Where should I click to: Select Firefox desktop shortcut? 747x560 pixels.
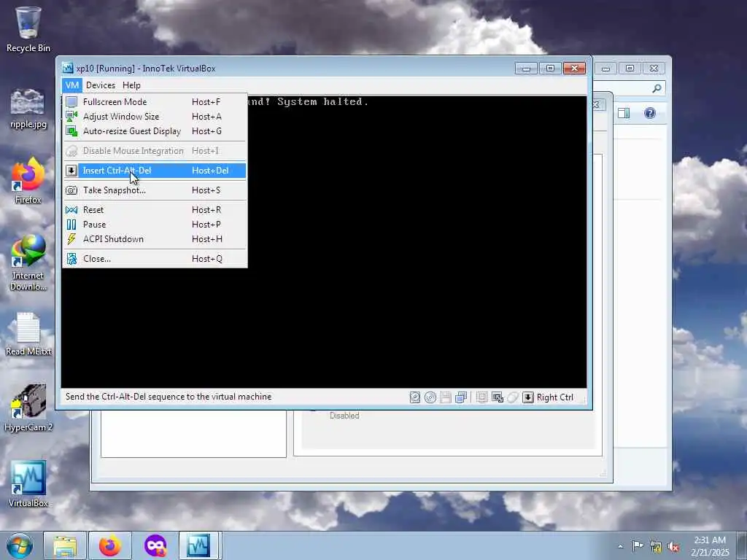click(x=28, y=181)
